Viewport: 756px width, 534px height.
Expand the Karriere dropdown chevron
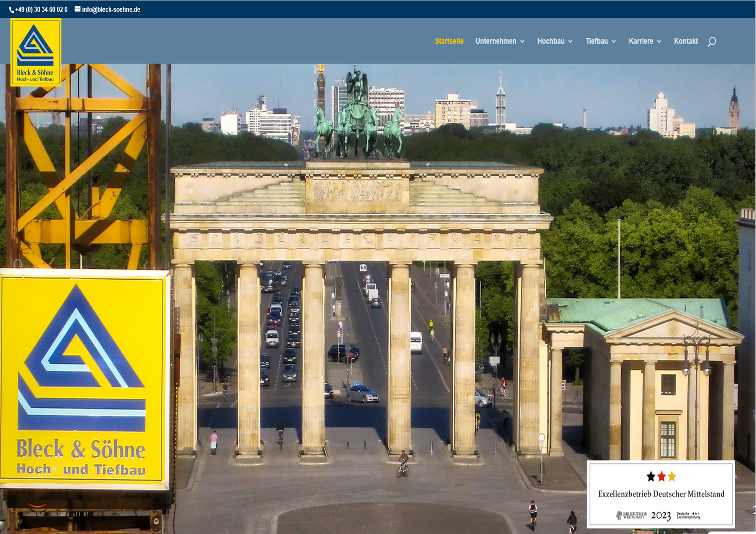click(x=659, y=42)
